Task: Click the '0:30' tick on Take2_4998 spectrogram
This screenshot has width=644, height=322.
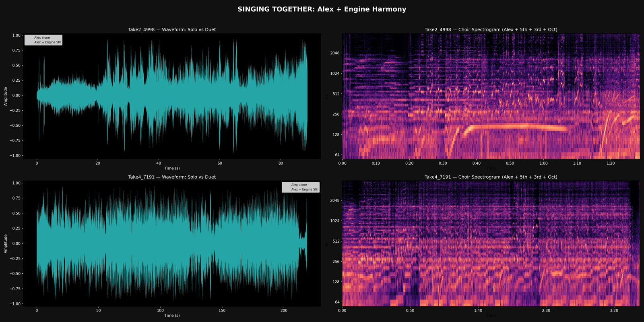Action: [x=443, y=163]
